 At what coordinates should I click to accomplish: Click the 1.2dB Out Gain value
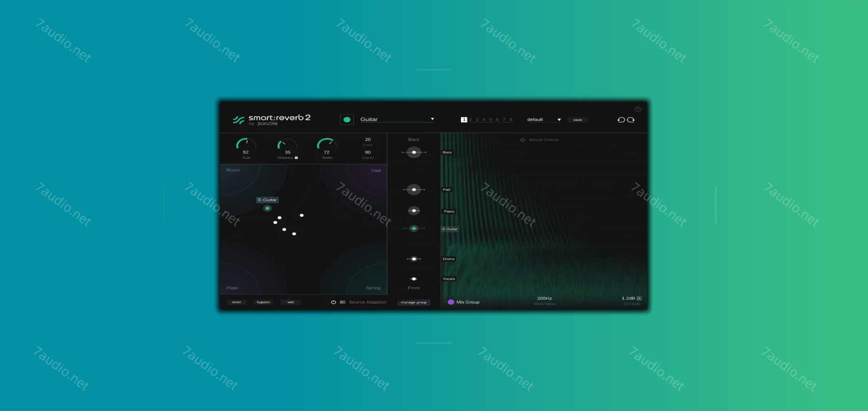point(628,298)
